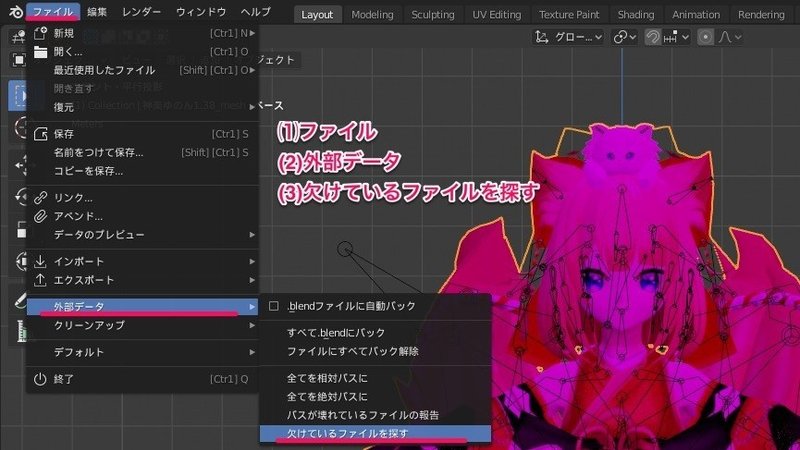800x450 pixels.
Task: Choose アペンド... in the file menu
Action: [142, 216]
